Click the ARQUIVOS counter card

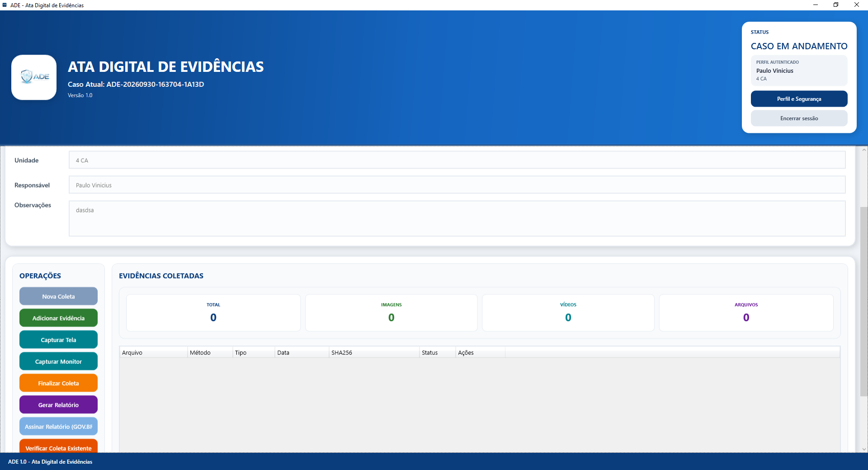point(746,313)
